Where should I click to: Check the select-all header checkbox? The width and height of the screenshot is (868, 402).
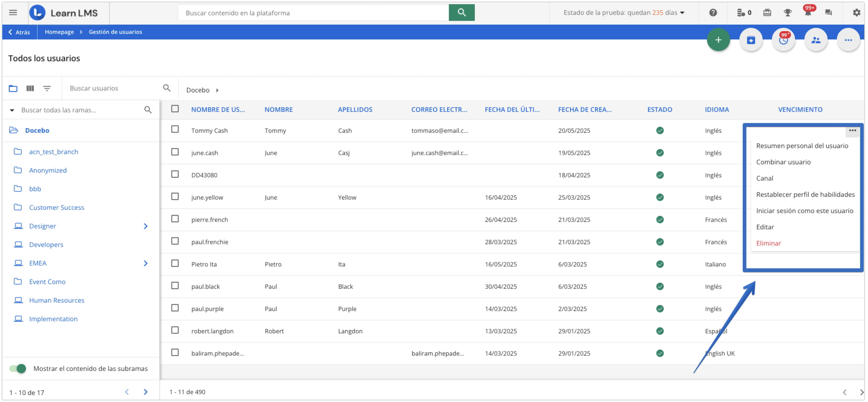click(x=175, y=109)
